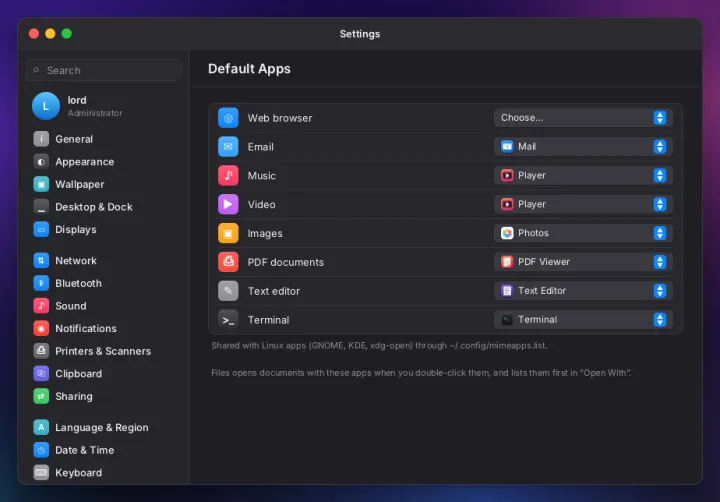Screen dimensions: 720x502
Task: Click the Notifications sidebar icon
Action: tap(41, 328)
